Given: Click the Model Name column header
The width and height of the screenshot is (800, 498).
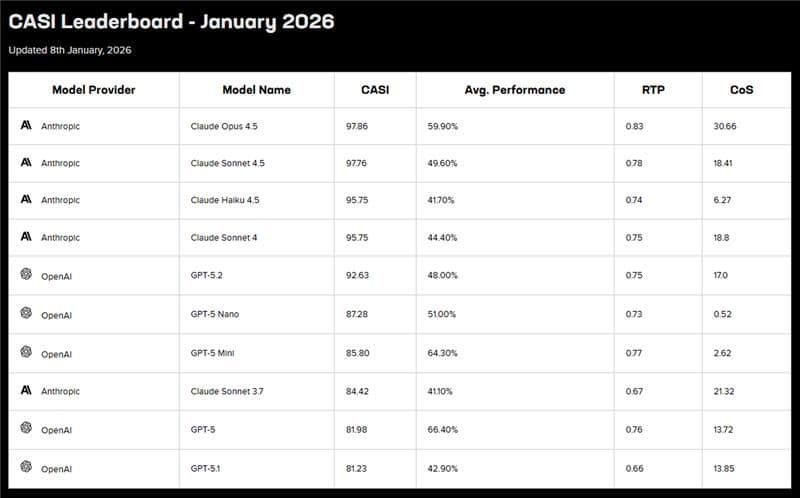Looking at the screenshot, I should point(255,90).
